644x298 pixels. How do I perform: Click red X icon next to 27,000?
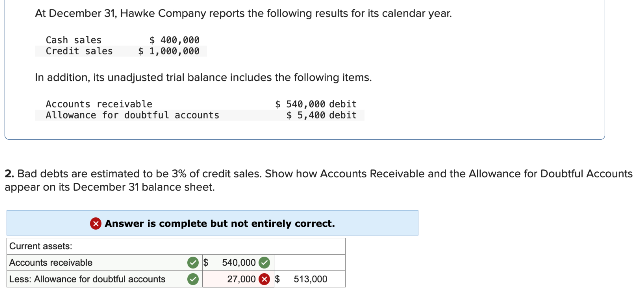pos(264,279)
